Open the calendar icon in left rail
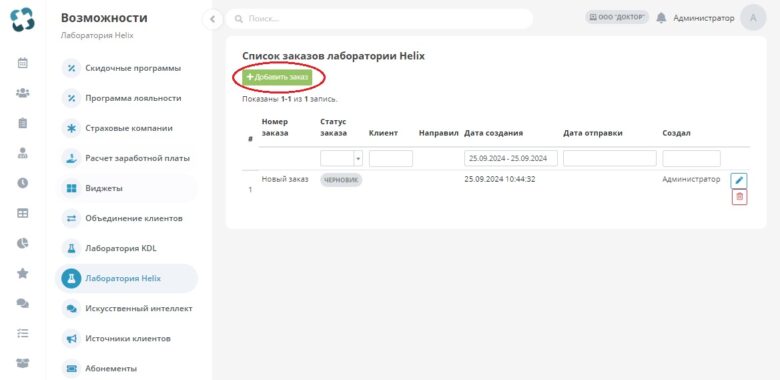The width and height of the screenshot is (780, 380). (22, 63)
